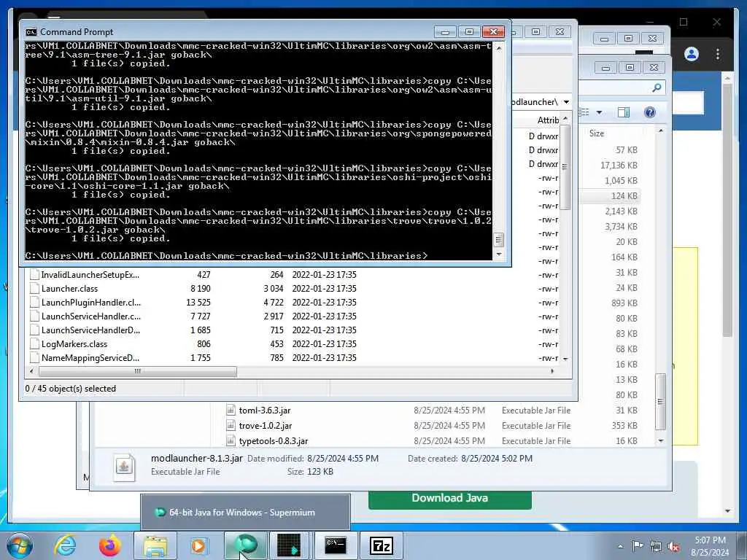This screenshot has width=747, height=560.
Task: Open the taskbar clock showing 5:07 PM
Action: tap(710, 546)
